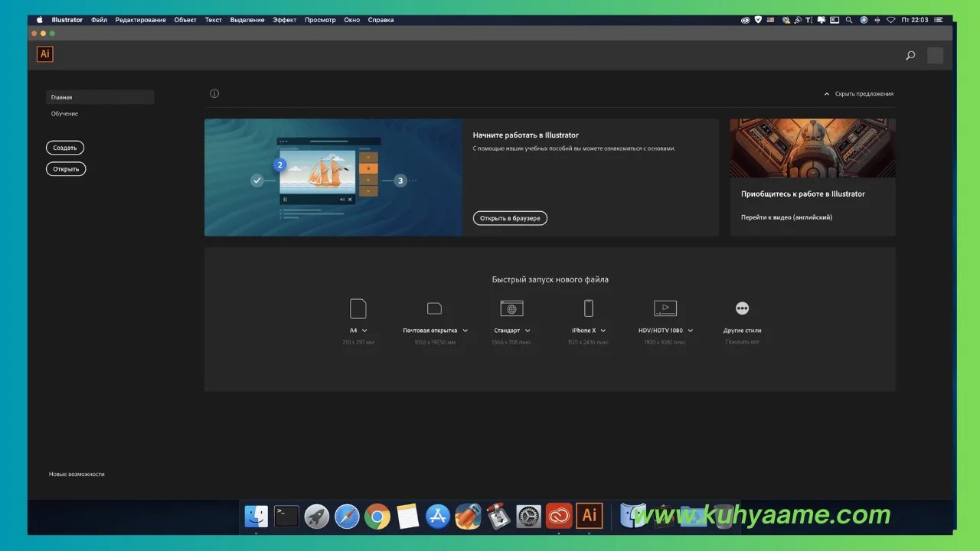980x551 pixels.
Task: Open other styles three-dots icon
Action: click(x=742, y=308)
